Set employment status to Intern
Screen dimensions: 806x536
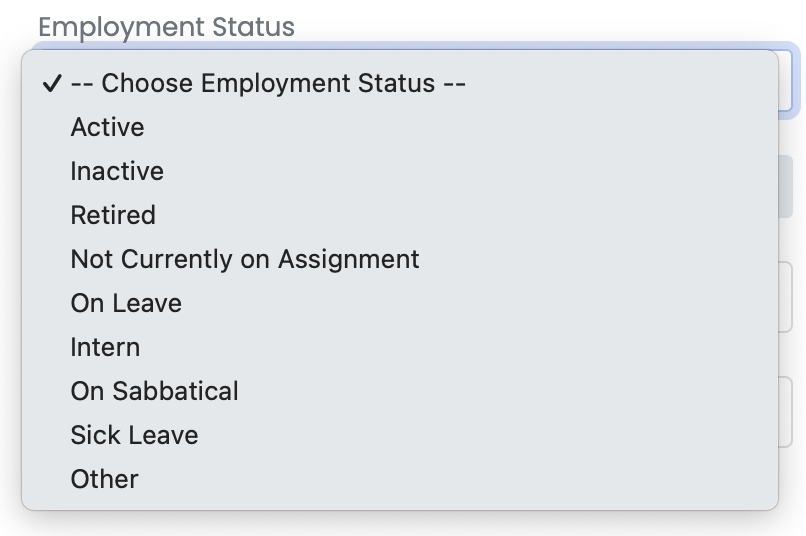(x=105, y=347)
